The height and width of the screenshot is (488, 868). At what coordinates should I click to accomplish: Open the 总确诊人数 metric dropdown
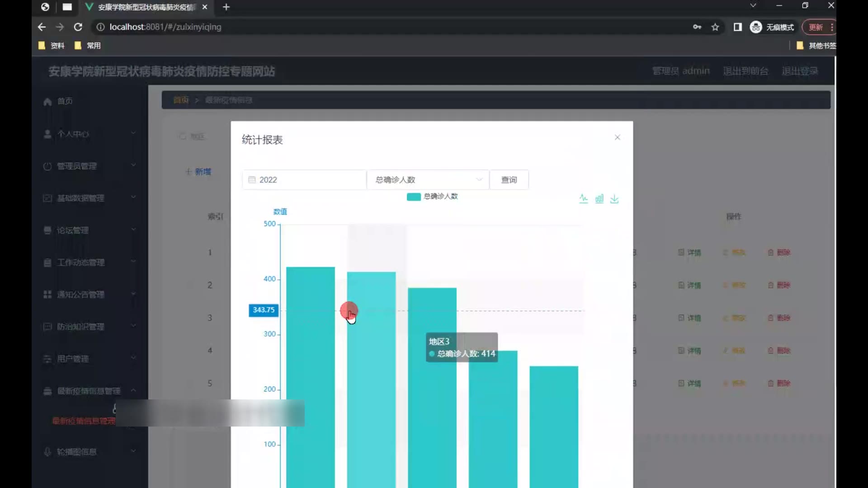(428, 180)
